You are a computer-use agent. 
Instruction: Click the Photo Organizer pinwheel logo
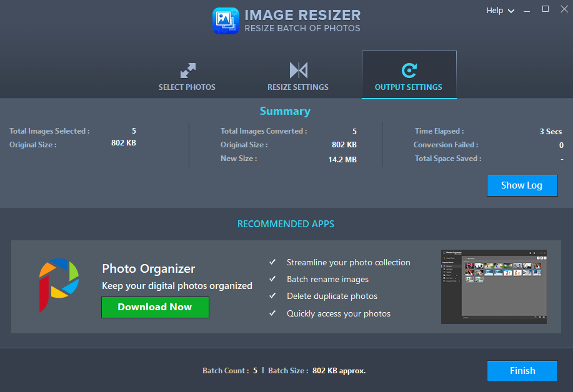point(58,287)
